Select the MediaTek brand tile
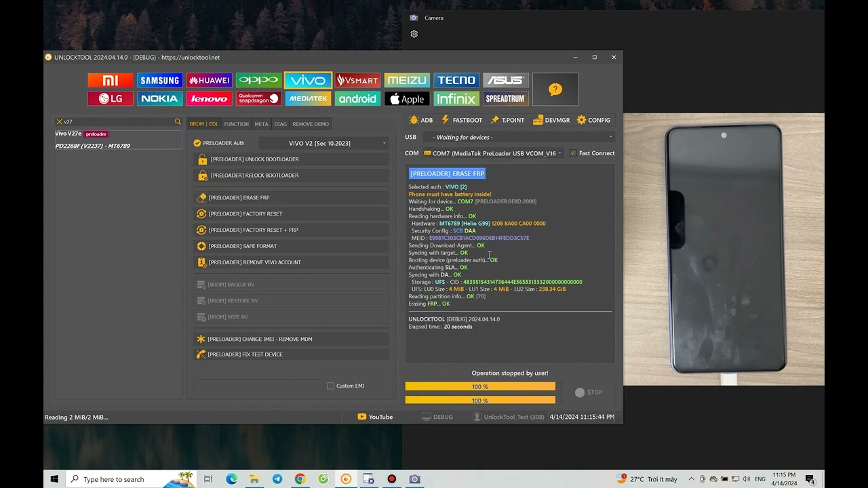 [308, 99]
